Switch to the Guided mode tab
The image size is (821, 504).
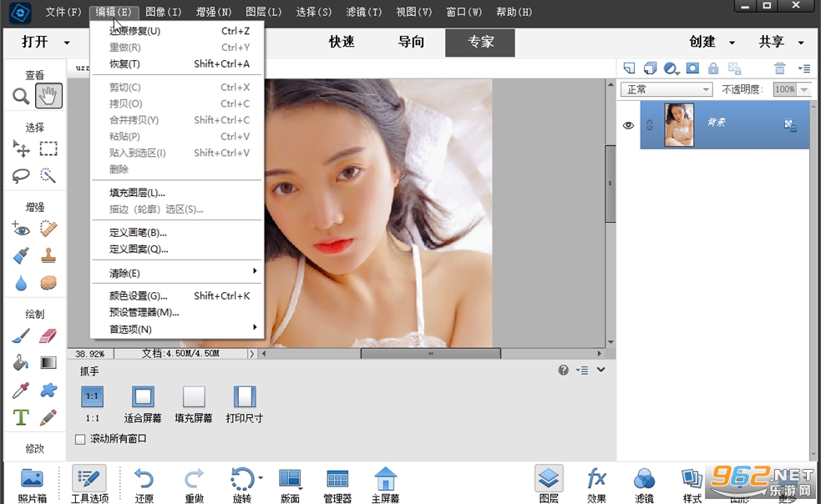[411, 42]
